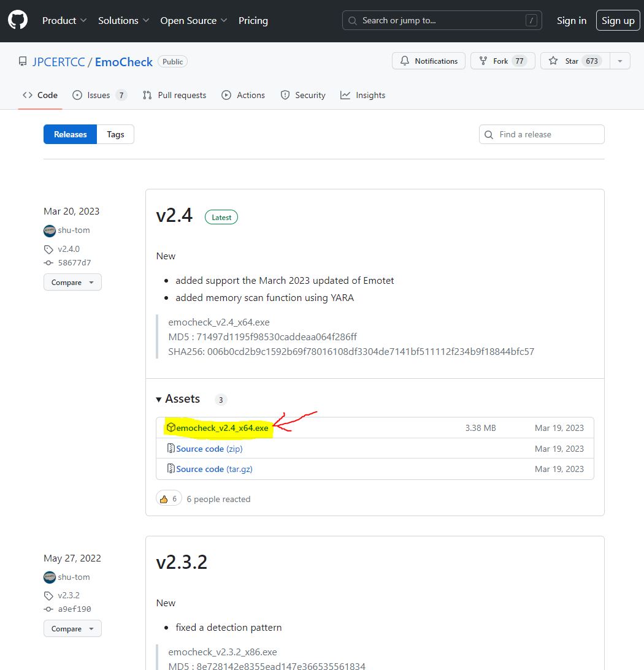Image resolution: width=644 pixels, height=670 pixels.
Task: Click the 6 thumbs-up reaction button
Action: pos(169,498)
